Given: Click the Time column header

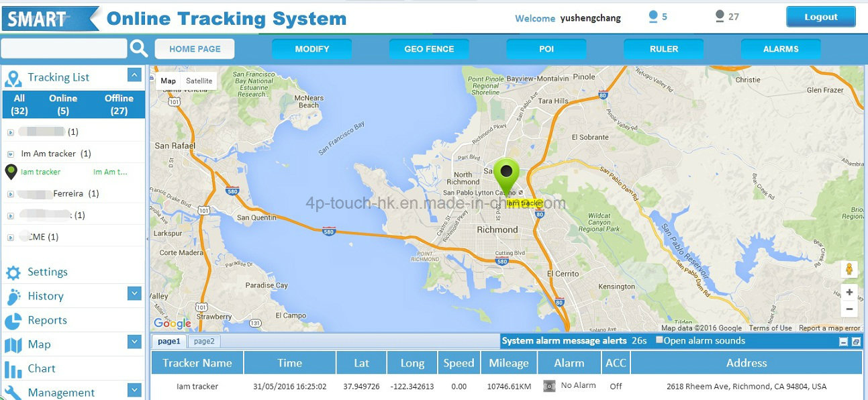Looking at the screenshot, I should pos(290,363).
